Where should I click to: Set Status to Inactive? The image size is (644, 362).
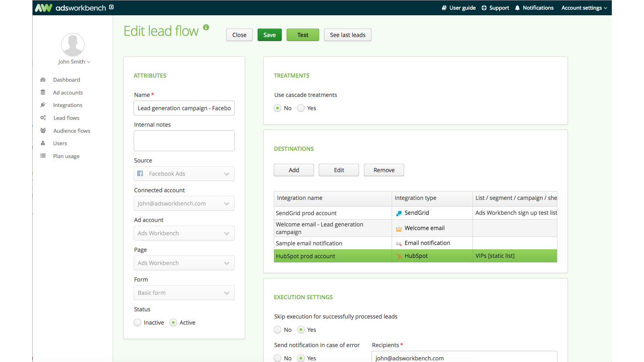point(137,322)
